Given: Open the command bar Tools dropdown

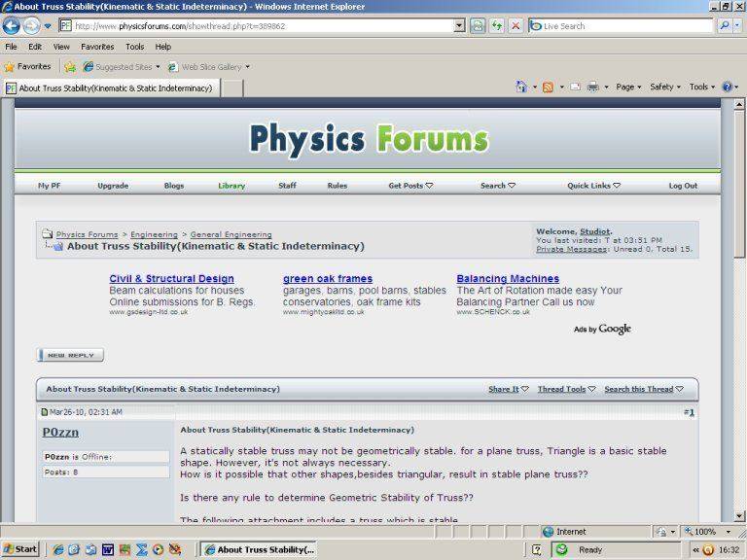Looking at the screenshot, I should (702, 87).
